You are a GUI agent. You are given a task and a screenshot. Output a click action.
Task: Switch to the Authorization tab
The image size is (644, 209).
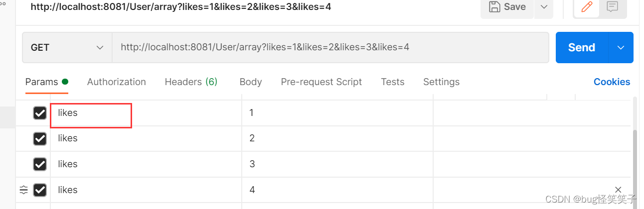coord(117,82)
